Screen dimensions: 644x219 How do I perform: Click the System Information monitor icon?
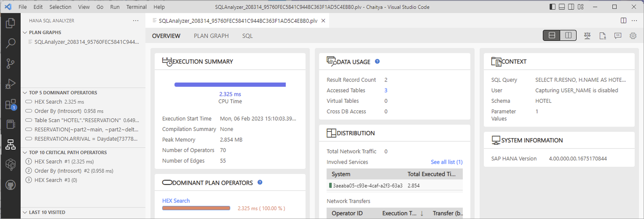click(496, 140)
